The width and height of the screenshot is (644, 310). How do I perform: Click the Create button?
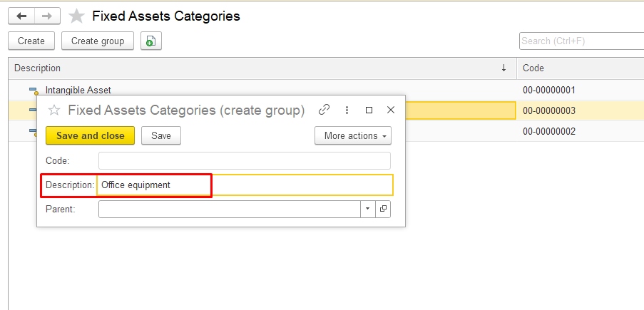[31, 41]
